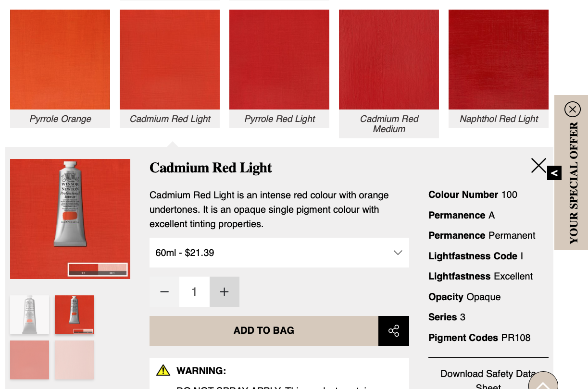
Task: Click the scroll-to-top arrow button
Action: pyautogui.click(x=543, y=383)
